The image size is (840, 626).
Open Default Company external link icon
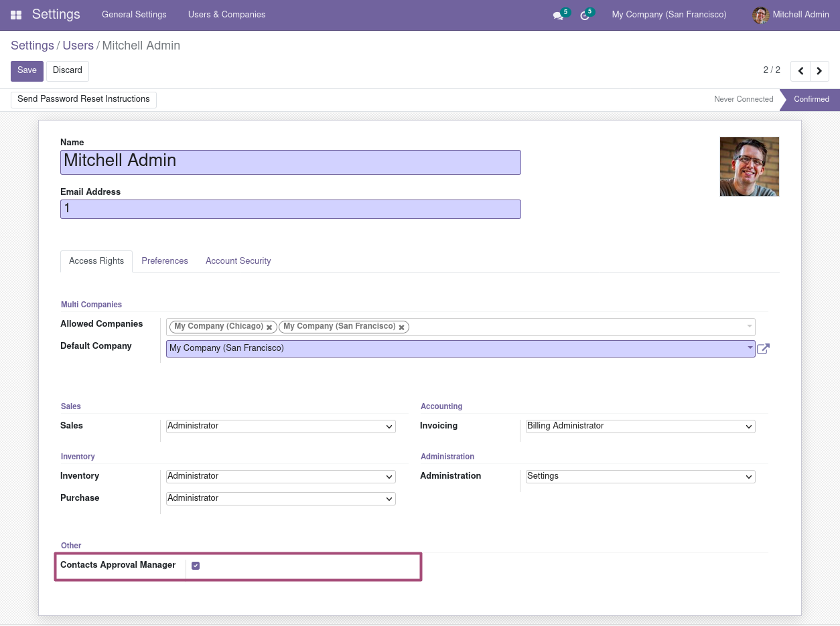763,349
